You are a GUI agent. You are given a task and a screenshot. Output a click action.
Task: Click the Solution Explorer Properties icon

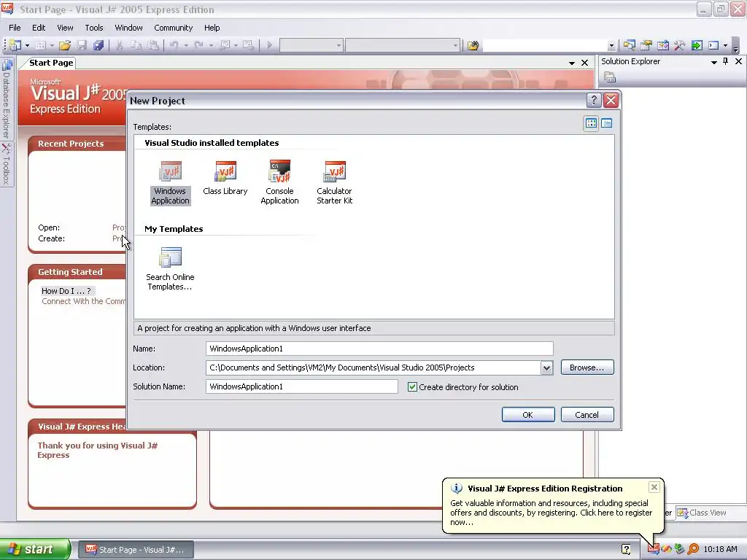[610, 77]
